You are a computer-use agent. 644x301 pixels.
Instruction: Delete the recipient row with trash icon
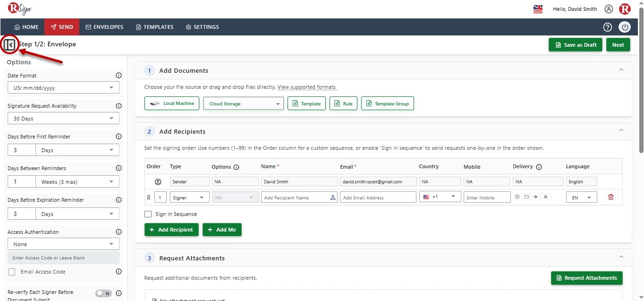[611, 197]
